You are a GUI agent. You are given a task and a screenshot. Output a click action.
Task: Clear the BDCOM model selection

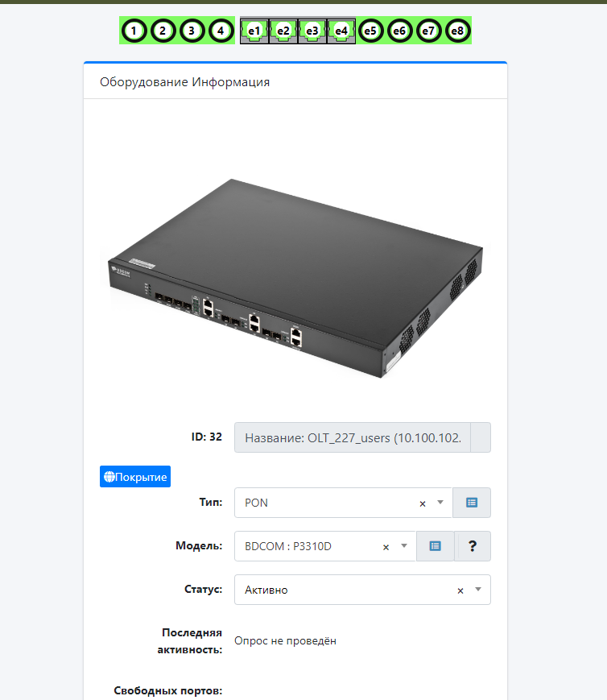(x=386, y=547)
